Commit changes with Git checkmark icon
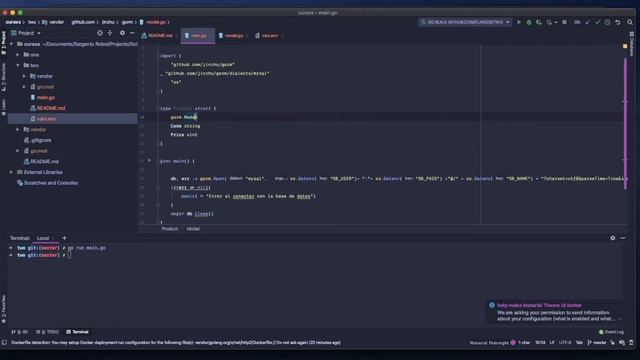This screenshot has width=640, height=360. (x=598, y=22)
